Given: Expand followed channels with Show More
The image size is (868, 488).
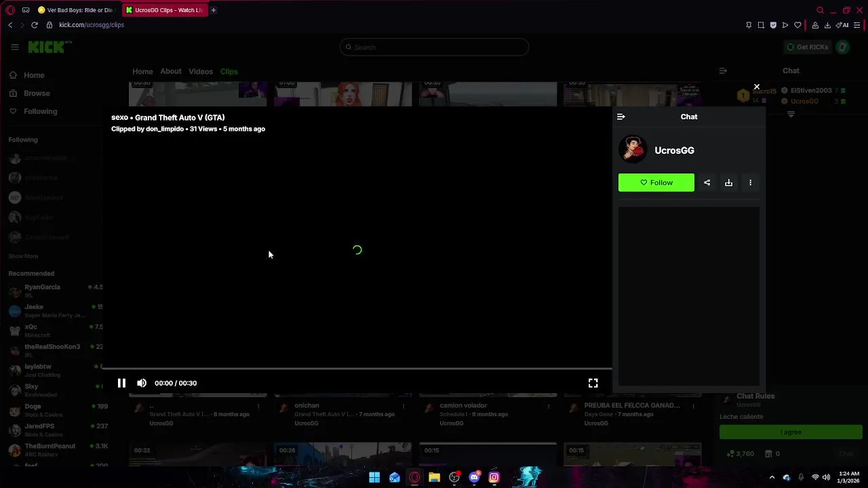Looking at the screenshot, I should click(x=23, y=256).
